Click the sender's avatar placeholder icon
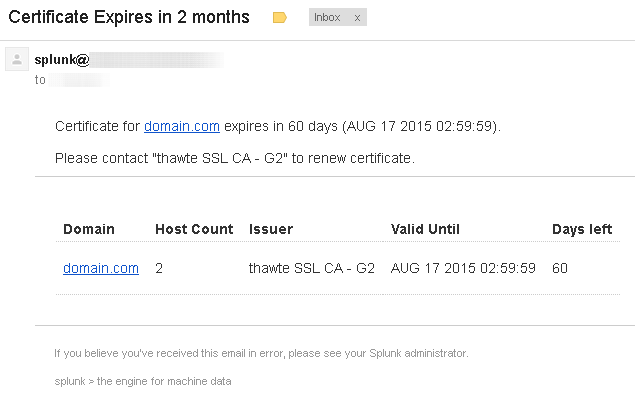635x394 pixels. pos(17,59)
